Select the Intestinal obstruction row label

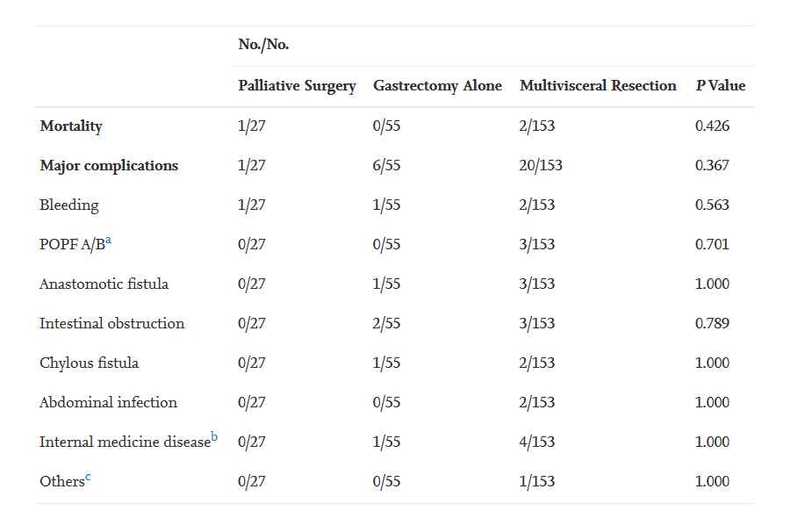click(111, 324)
